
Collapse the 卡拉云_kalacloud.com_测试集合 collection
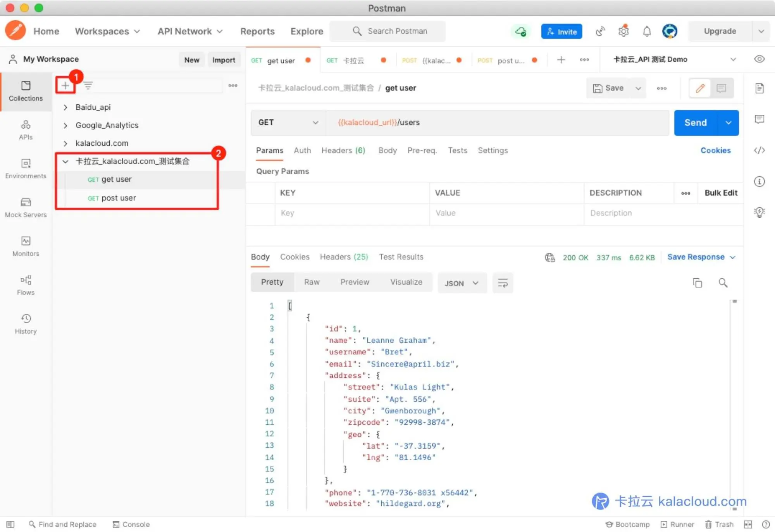(65, 161)
